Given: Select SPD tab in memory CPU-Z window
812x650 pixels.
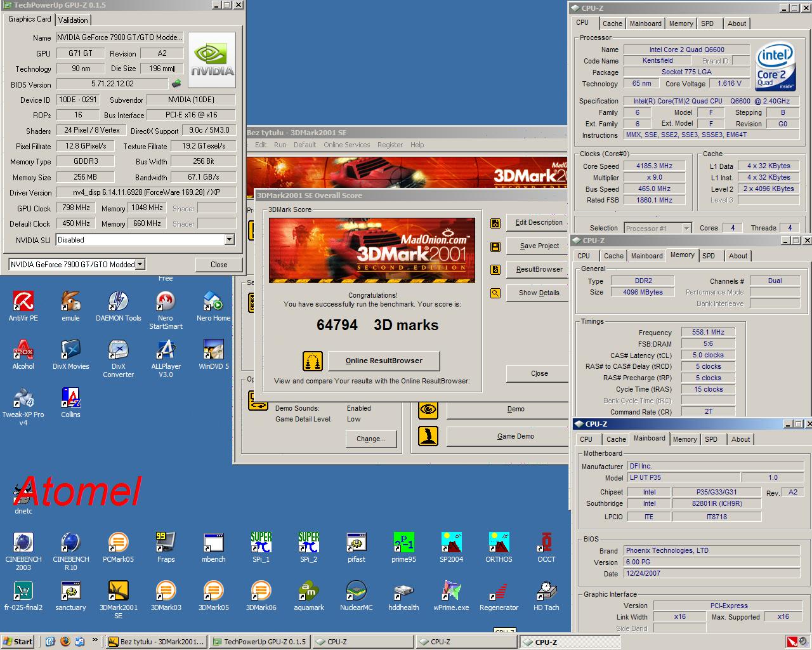Looking at the screenshot, I should pyautogui.click(x=709, y=256).
